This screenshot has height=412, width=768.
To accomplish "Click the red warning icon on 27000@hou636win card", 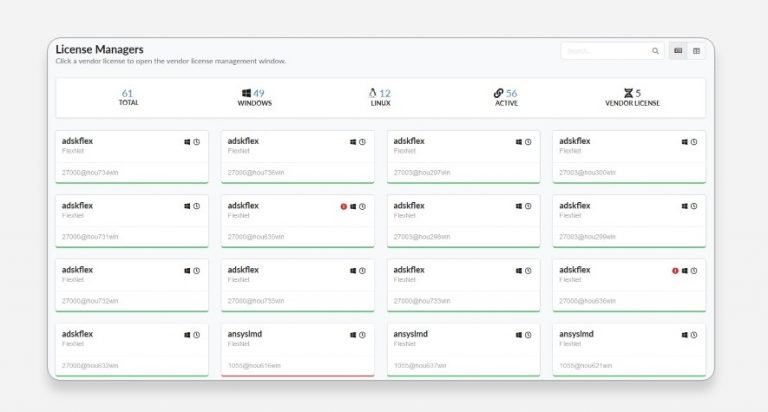I will [x=675, y=271].
